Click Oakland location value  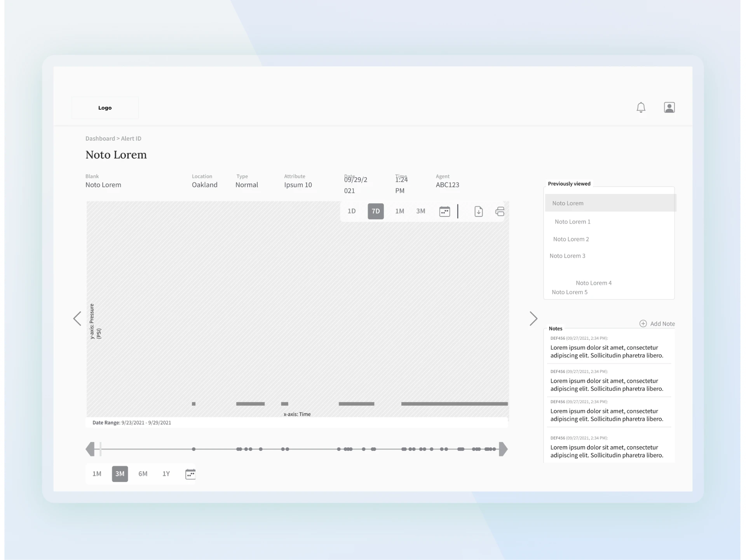click(x=204, y=185)
